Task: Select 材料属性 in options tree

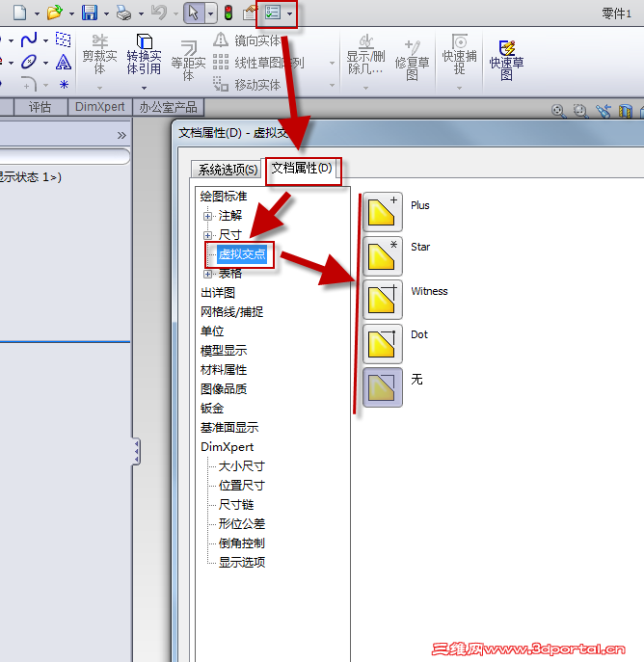Action: (x=224, y=370)
